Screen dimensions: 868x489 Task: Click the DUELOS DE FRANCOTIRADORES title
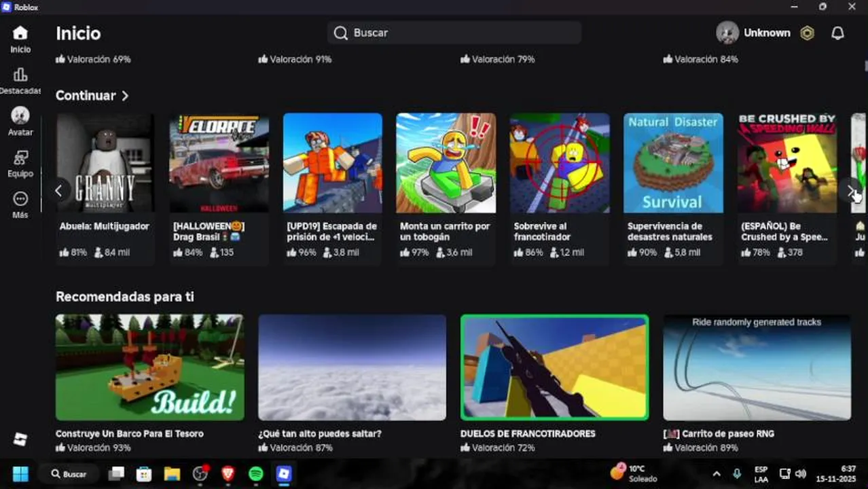528,433
